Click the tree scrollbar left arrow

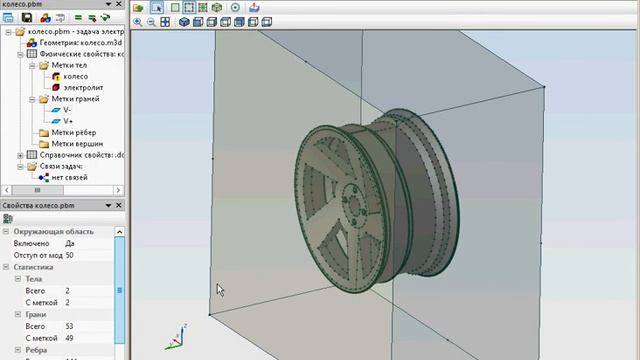tap(7, 190)
